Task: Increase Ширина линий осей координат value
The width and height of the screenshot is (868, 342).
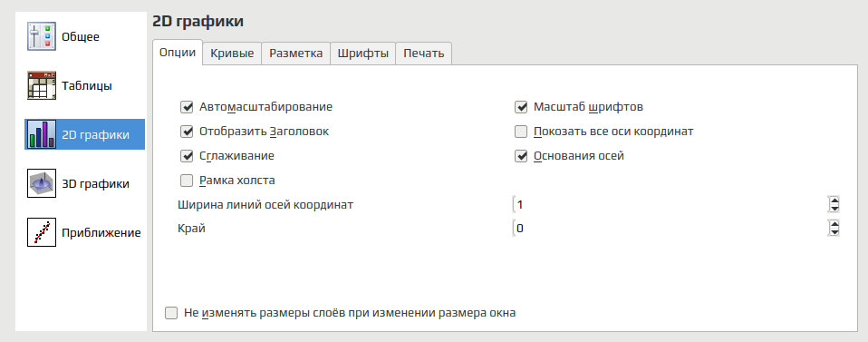Action: (x=834, y=200)
